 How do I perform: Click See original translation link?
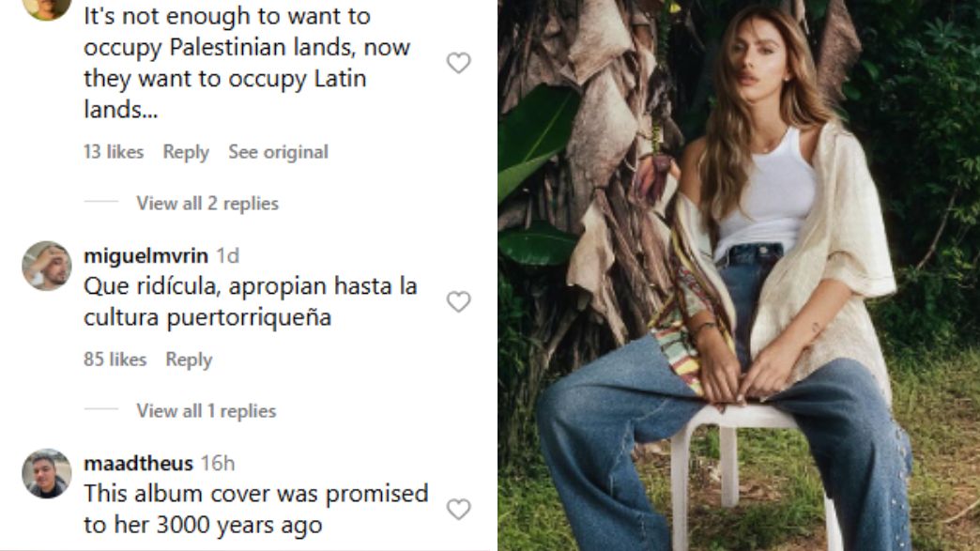(x=278, y=152)
